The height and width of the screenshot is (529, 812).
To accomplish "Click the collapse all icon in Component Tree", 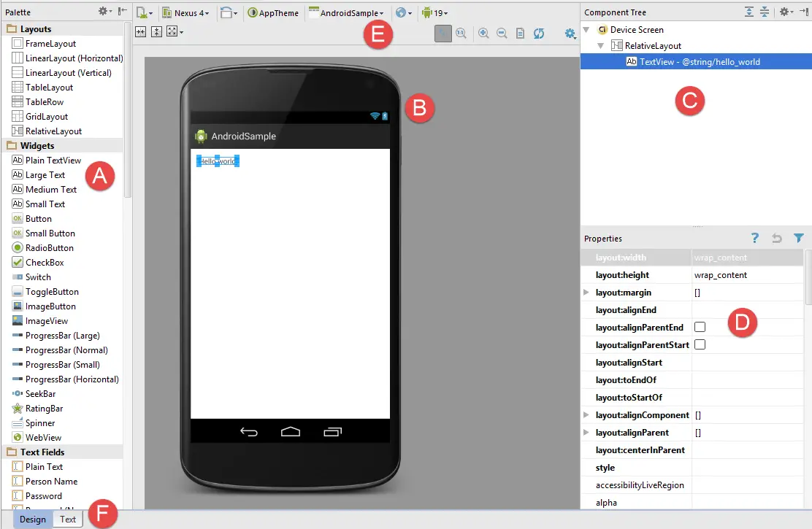I will 764,12.
